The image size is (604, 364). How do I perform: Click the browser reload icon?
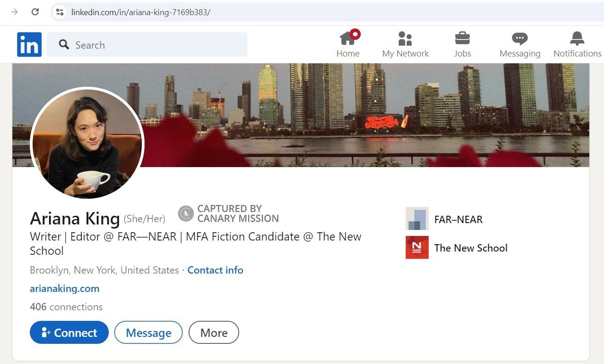pos(35,12)
